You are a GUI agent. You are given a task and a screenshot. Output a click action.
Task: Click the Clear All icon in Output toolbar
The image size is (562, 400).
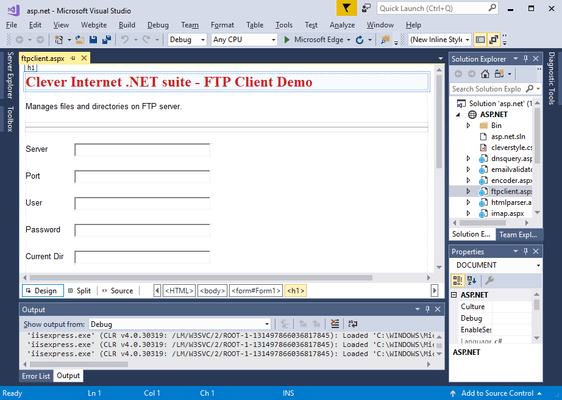(x=335, y=324)
